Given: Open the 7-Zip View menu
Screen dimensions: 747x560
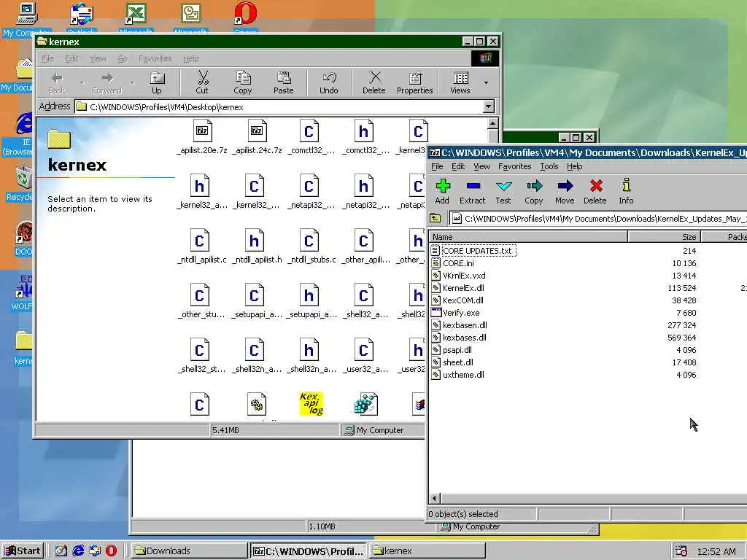Looking at the screenshot, I should point(481,166).
